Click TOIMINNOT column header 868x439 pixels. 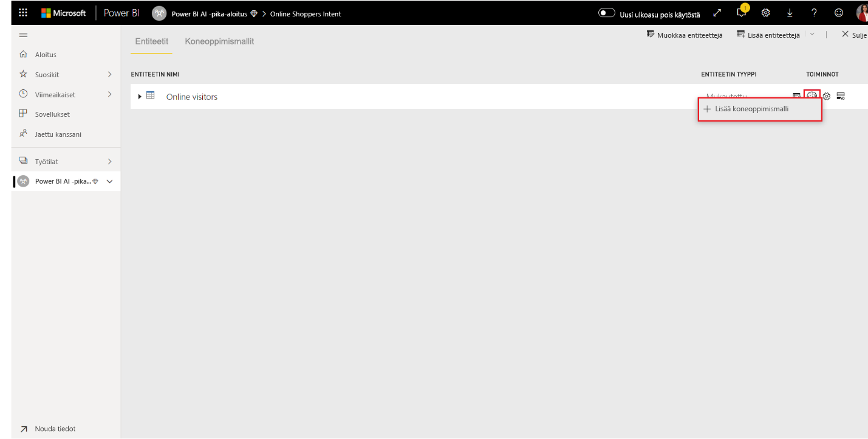(822, 74)
